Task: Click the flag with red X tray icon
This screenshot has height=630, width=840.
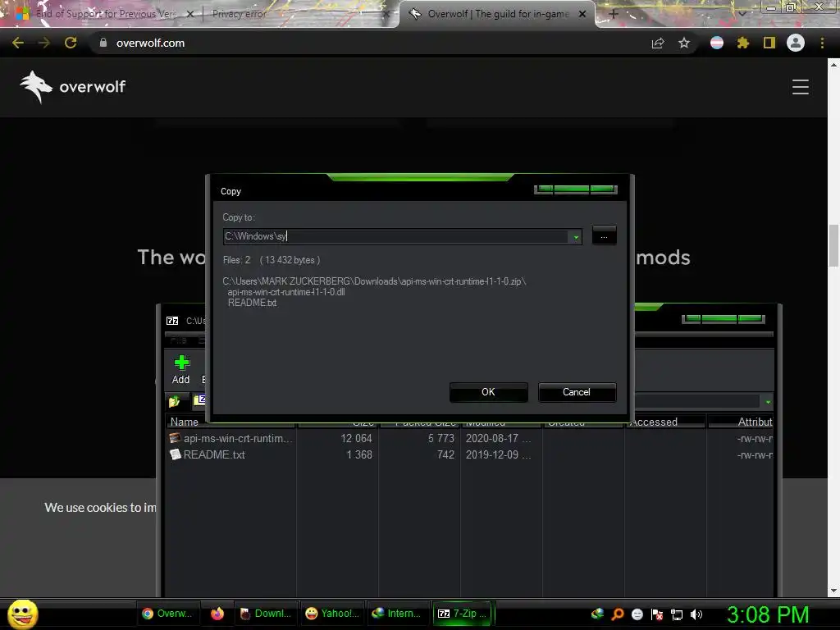Action: click(657, 614)
